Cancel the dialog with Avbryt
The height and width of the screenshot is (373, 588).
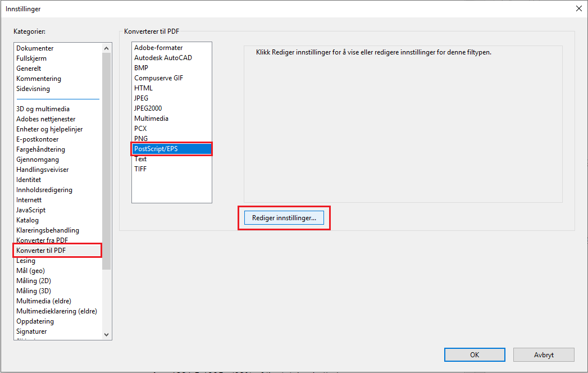544,354
